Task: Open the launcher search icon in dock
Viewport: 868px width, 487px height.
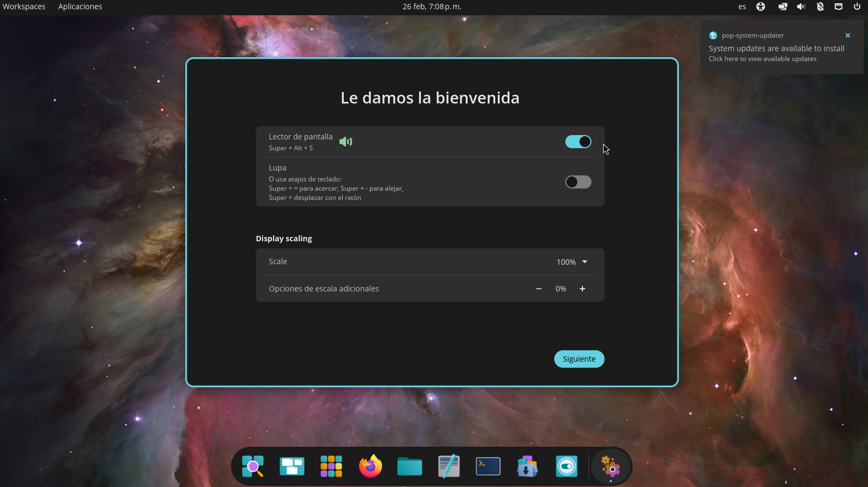Action: [253, 466]
